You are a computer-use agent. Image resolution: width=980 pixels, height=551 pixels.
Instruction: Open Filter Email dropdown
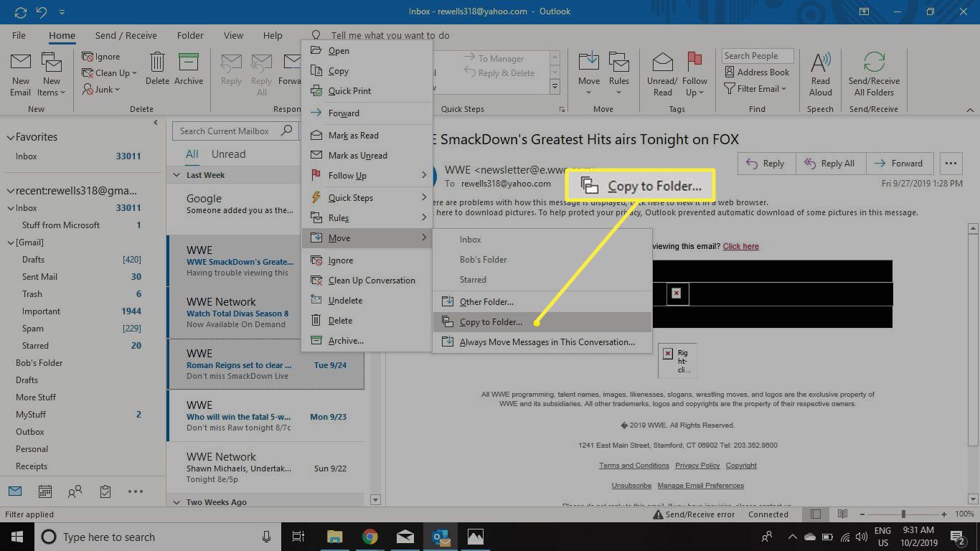pyautogui.click(x=755, y=89)
